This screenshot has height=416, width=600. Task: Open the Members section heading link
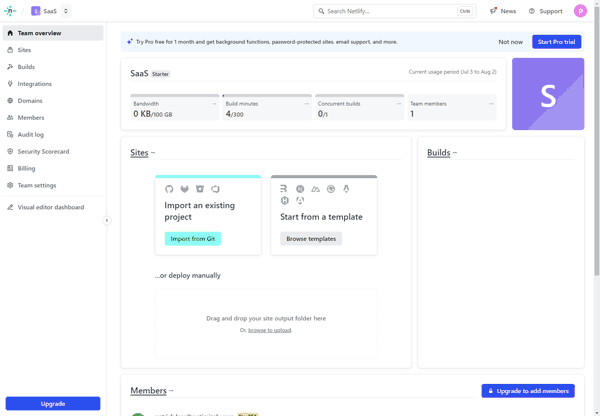click(x=148, y=391)
